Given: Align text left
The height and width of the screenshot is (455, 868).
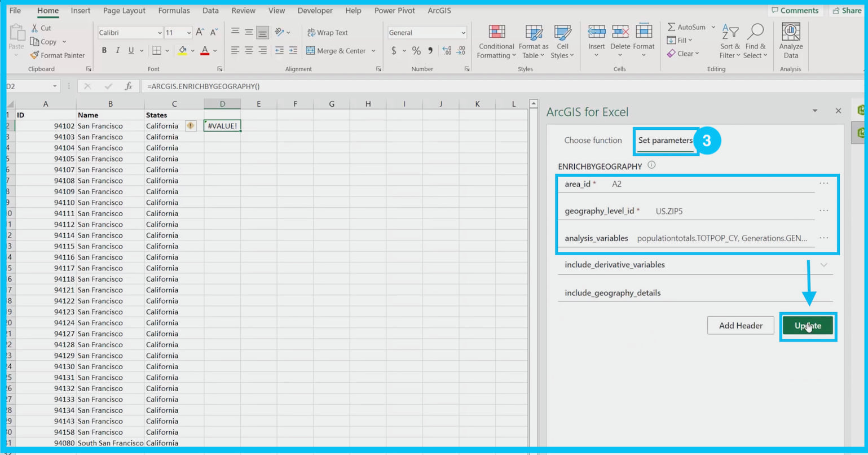Looking at the screenshot, I should coord(235,51).
